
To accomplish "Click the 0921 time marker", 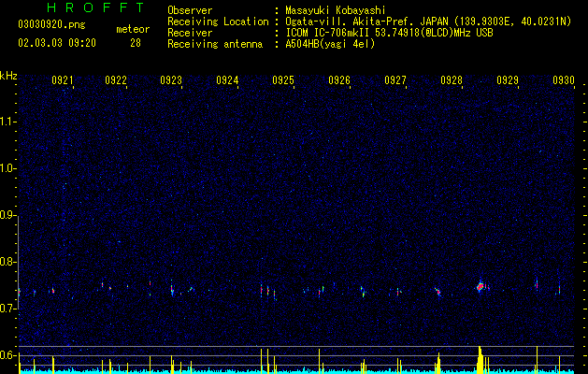I will click(63, 80).
